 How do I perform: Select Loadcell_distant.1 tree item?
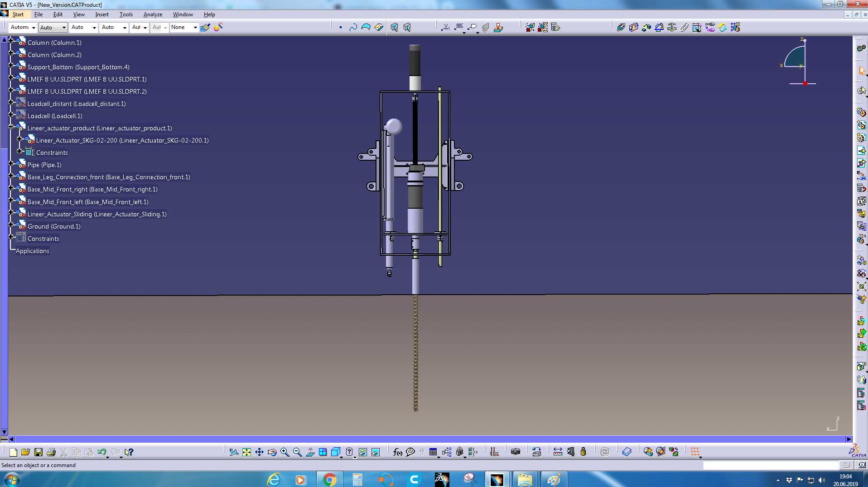(77, 104)
